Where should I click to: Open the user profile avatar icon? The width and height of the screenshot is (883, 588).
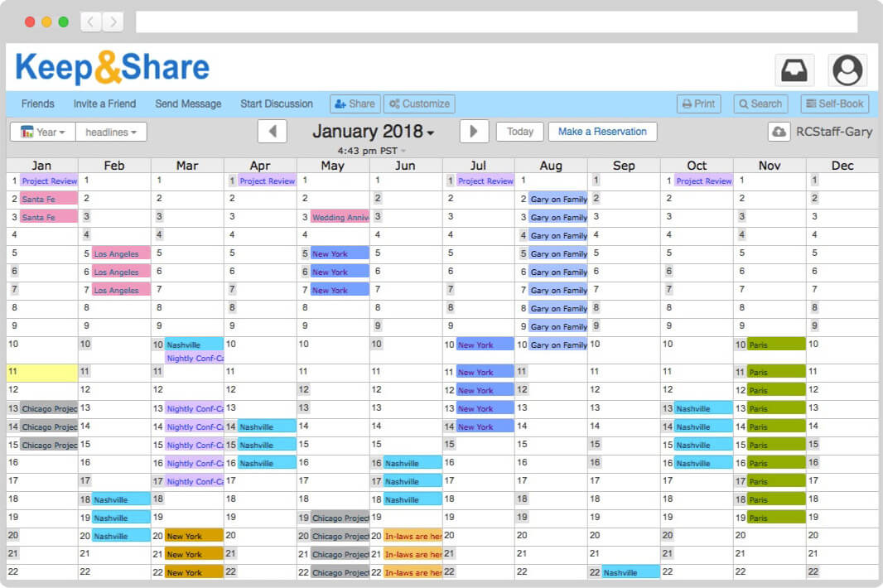(x=847, y=70)
